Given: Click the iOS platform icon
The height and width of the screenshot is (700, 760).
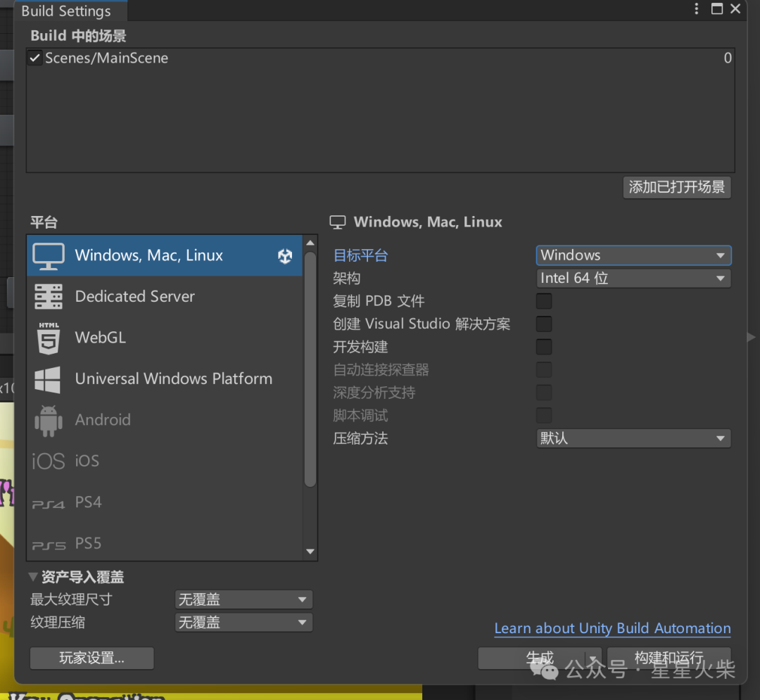Looking at the screenshot, I should pos(48,462).
